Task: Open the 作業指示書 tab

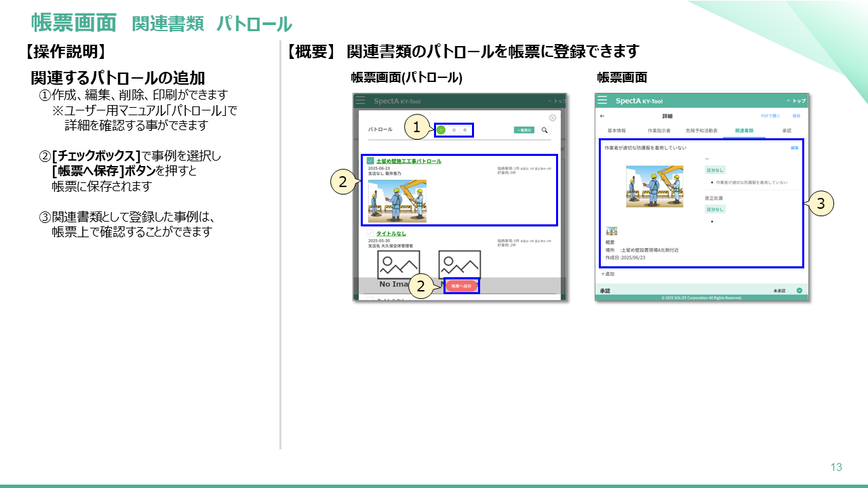Action: 658,129
